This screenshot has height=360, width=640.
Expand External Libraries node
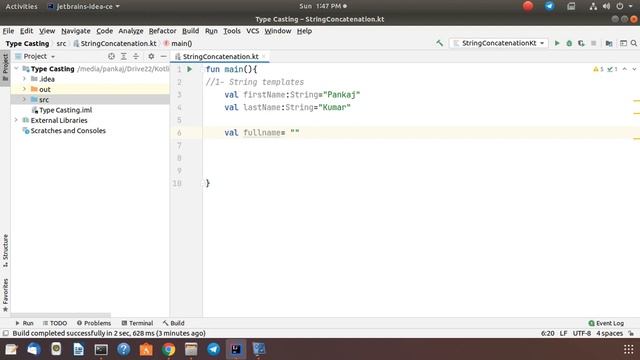click(16, 120)
